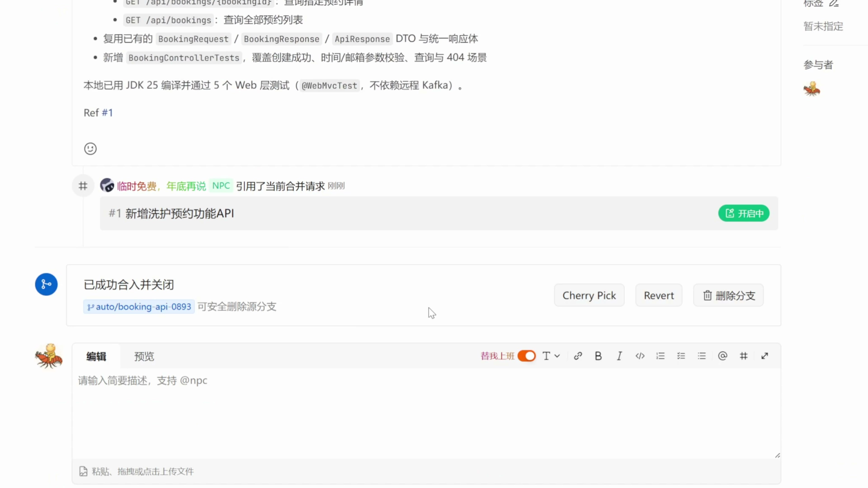This screenshot has width=868, height=488.
Task: Open the Ref #1 issue link
Action: 107,113
